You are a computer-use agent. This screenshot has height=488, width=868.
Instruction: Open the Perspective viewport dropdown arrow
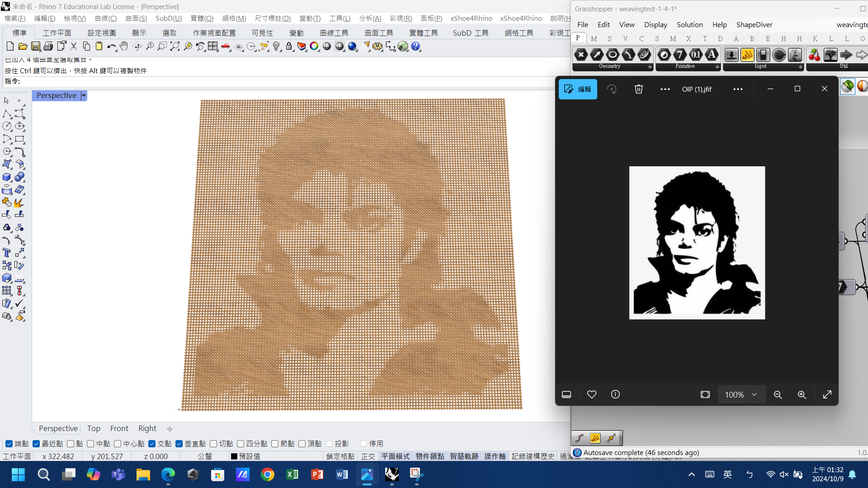[x=84, y=95]
